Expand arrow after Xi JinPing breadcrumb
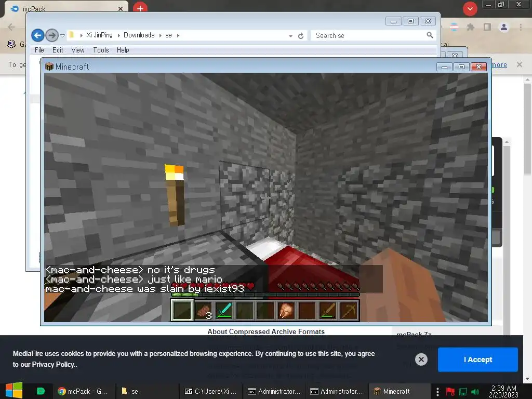This screenshot has width=532, height=399. coord(118,35)
